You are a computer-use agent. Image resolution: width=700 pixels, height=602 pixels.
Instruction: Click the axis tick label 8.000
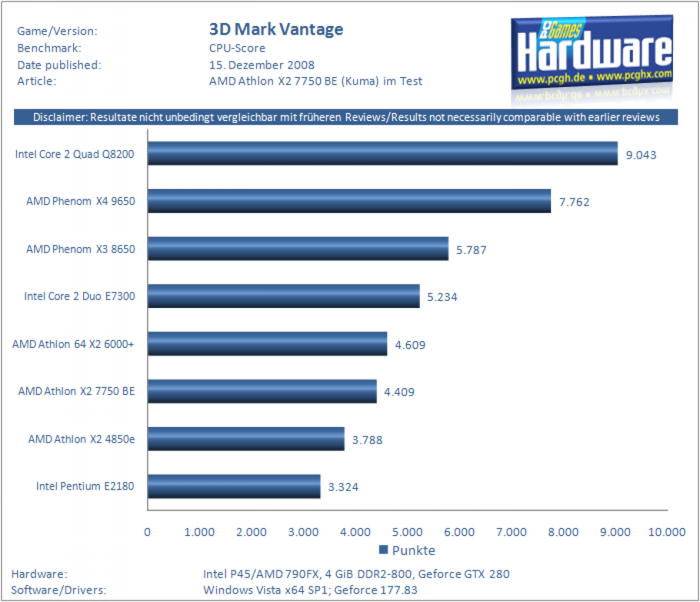[563, 532]
